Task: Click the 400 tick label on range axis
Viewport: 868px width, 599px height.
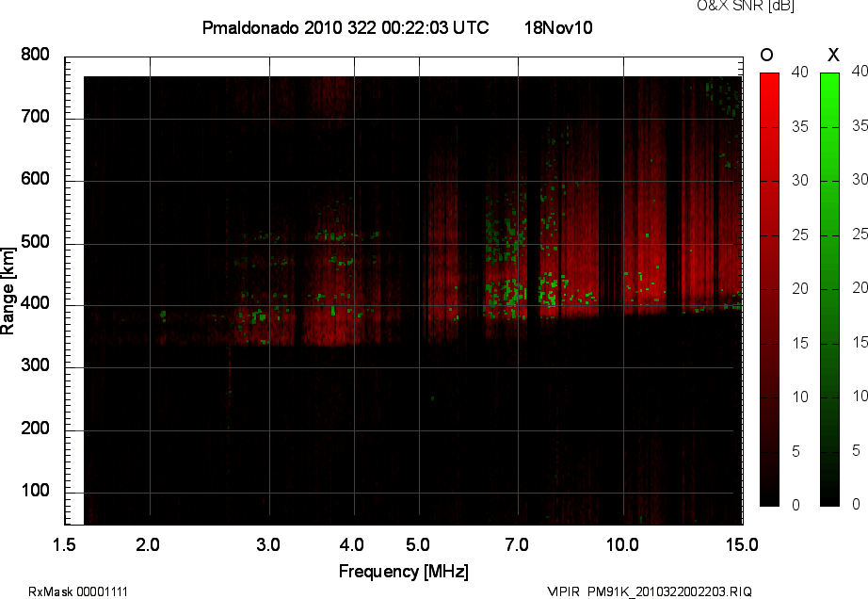Action: [x=35, y=303]
